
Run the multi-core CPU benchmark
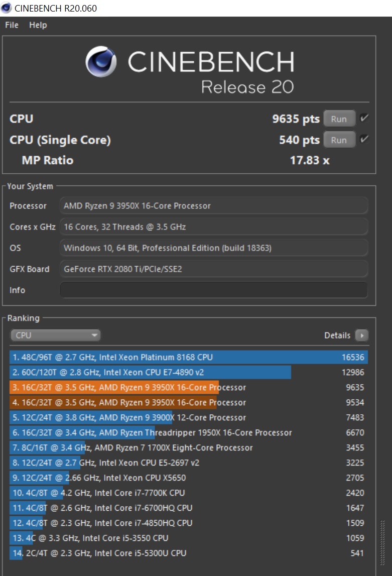[339, 119]
